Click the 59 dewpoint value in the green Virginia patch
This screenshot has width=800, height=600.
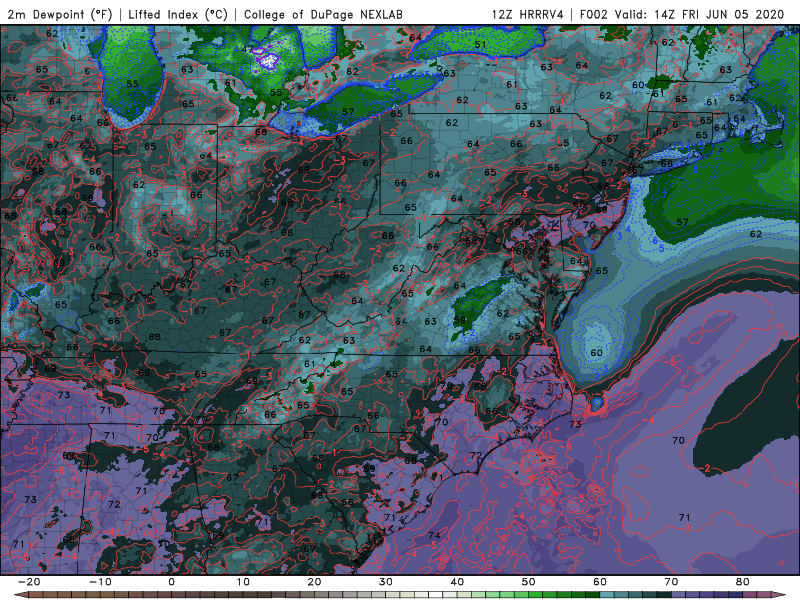coord(460,320)
